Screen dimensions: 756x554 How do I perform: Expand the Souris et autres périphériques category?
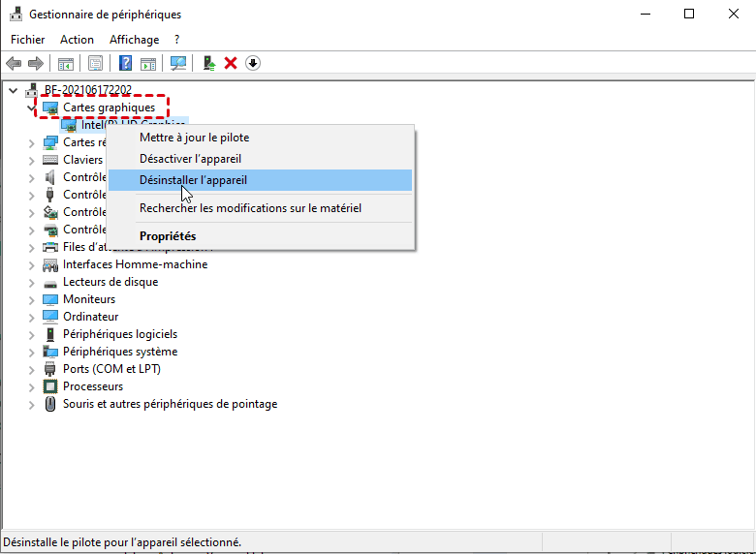pyautogui.click(x=31, y=405)
